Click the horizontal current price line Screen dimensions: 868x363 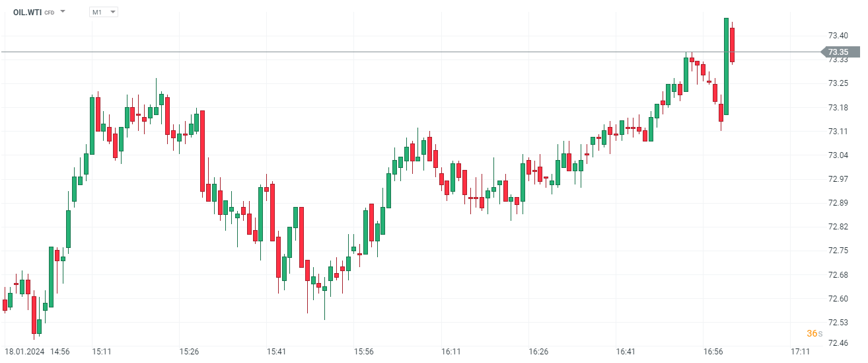point(396,52)
